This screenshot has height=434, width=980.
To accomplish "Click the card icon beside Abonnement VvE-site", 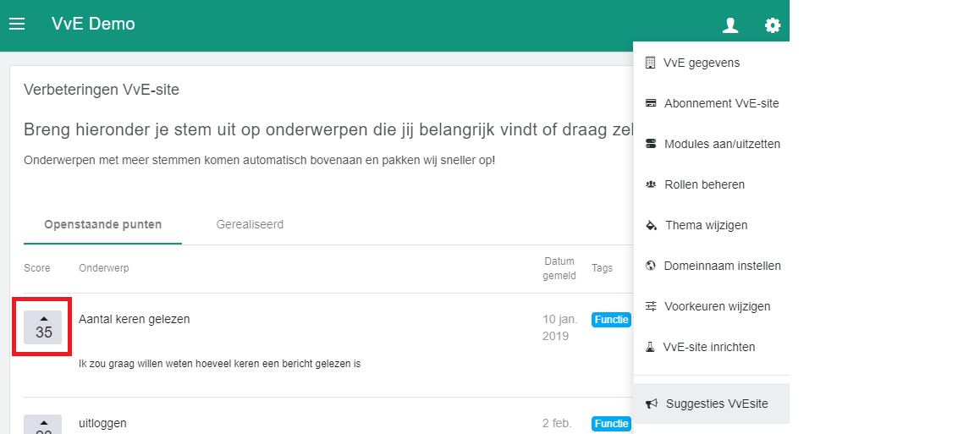I will [651, 103].
